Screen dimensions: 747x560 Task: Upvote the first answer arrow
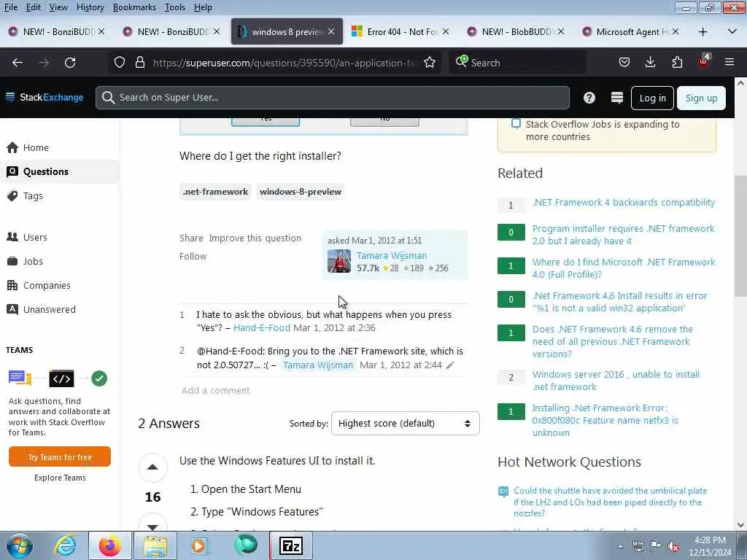152,467
